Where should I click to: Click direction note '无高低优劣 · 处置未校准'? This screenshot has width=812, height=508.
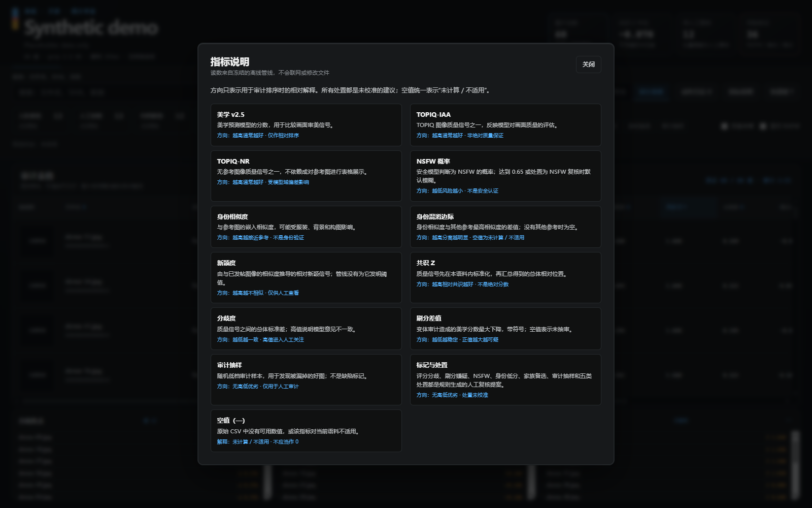(460, 395)
